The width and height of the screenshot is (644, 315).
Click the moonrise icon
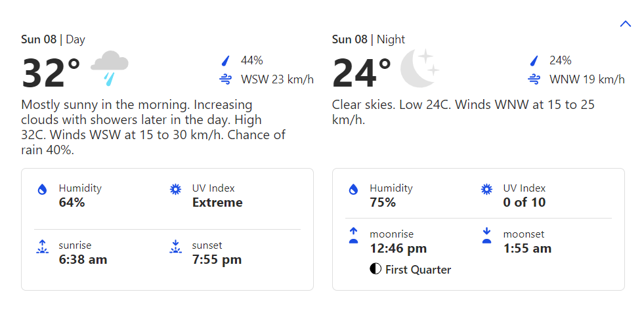(353, 236)
